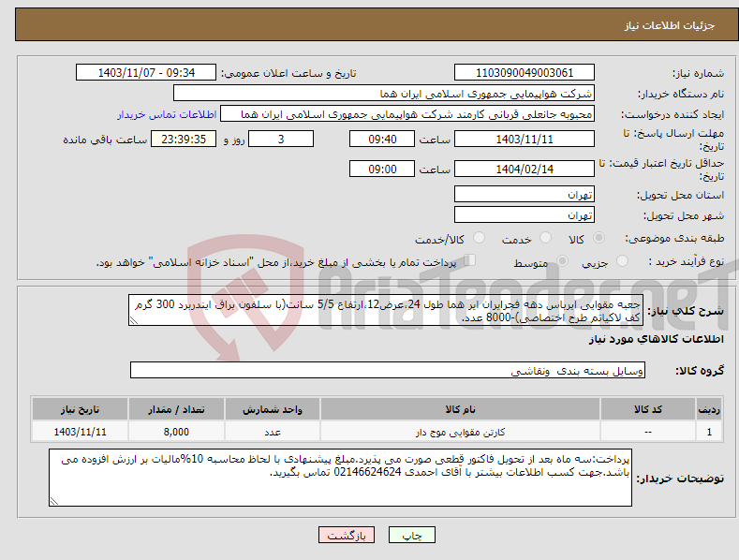
Task: Select the جزیی purchase type radio
Action: (x=622, y=261)
